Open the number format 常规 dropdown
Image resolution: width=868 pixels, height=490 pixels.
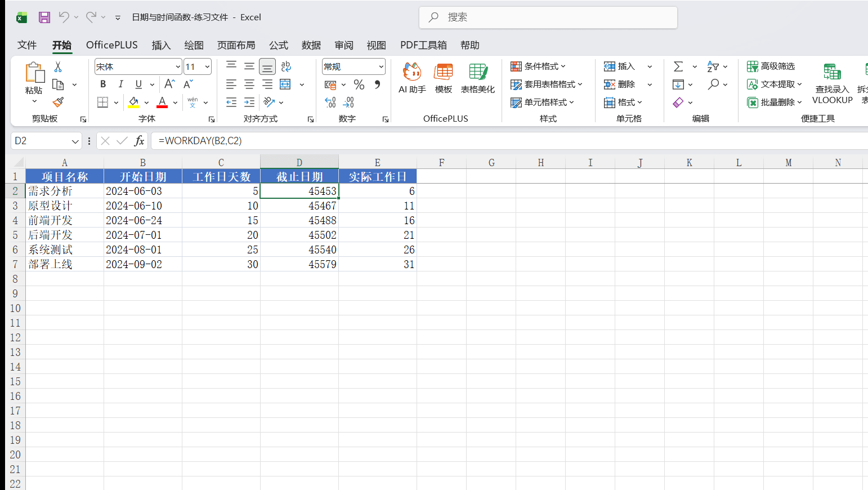(x=381, y=66)
